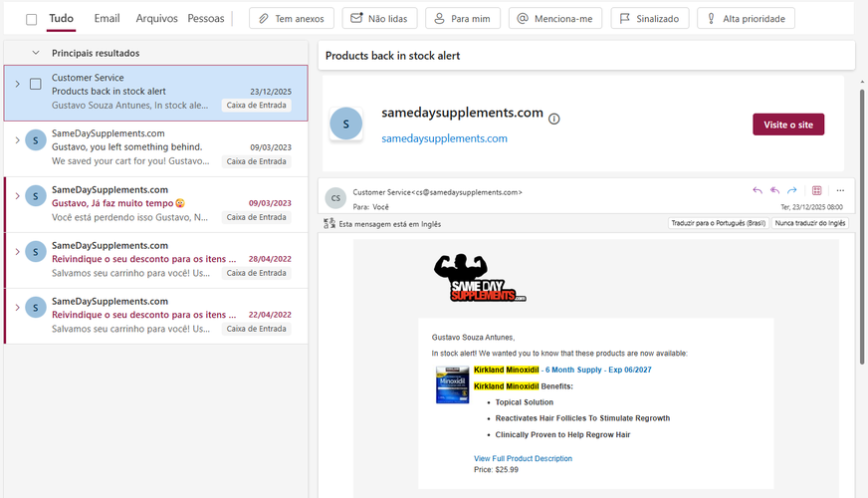The width and height of the screenshot is (868, 498).
Task: Collapse the Principais resultados section
Action: tap(36, 53)
